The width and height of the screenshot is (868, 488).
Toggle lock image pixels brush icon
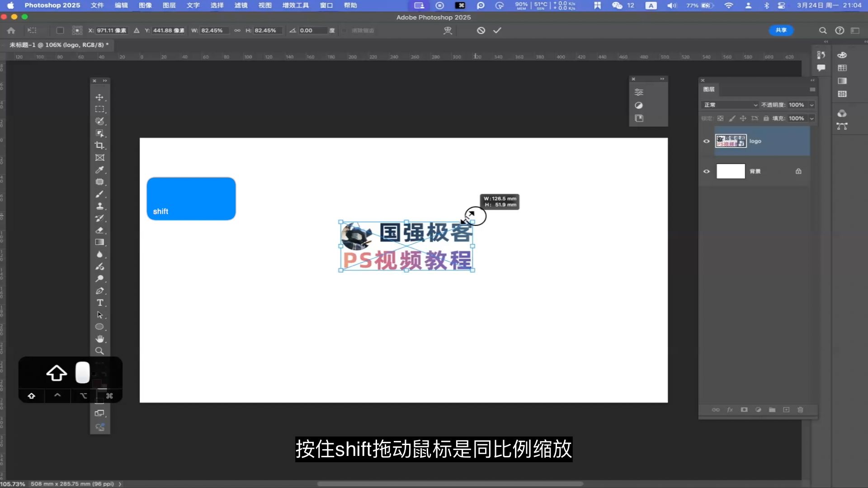coord(732,118)
